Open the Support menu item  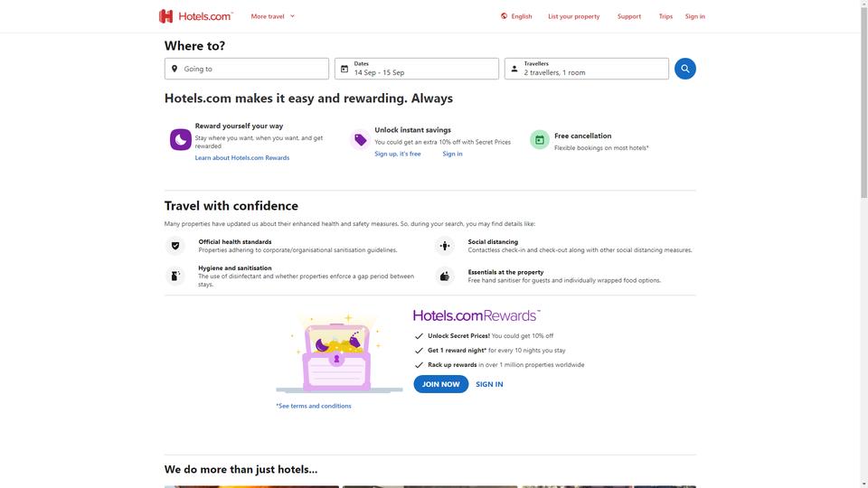coord(629,16)
